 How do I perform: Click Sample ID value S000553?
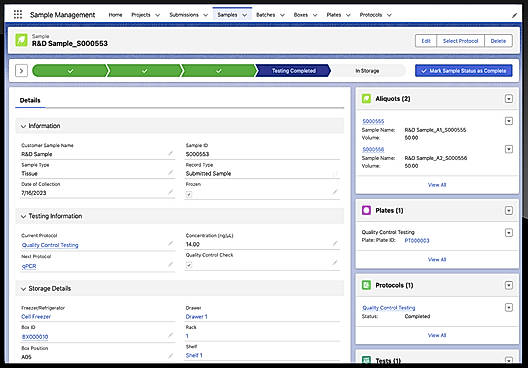click(197, 154)
